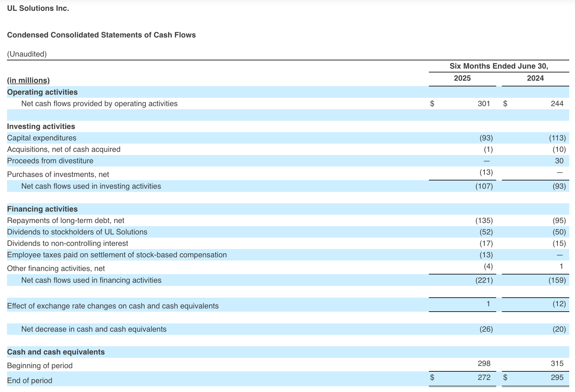This screenshot has width=575, height=392.
Task: Click the 'Financing activities' section heading
Action: (42, 209)
